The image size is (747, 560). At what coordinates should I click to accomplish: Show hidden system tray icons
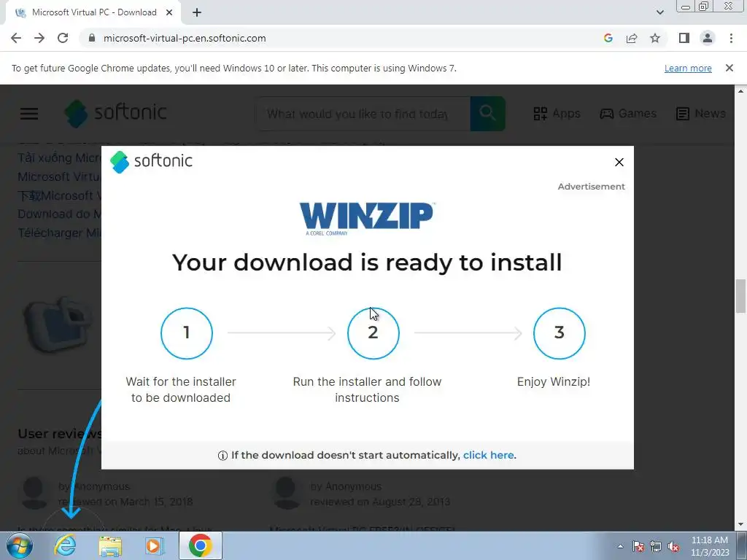[620, 546]
